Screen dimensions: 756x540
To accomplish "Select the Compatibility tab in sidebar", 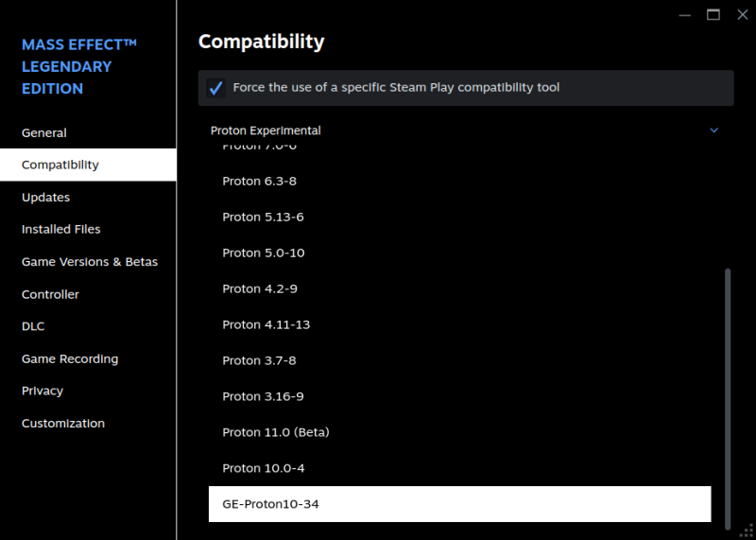I will point(88,165).
